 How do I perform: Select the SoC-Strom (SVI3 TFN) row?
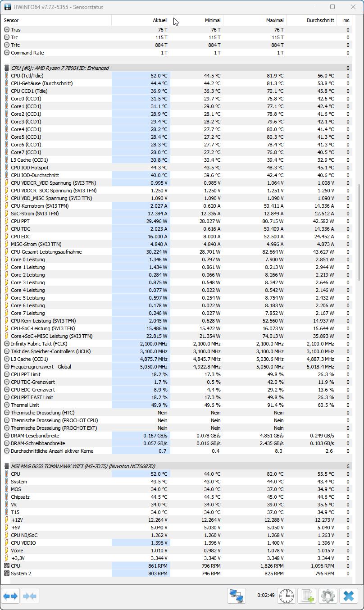point(177,214)
